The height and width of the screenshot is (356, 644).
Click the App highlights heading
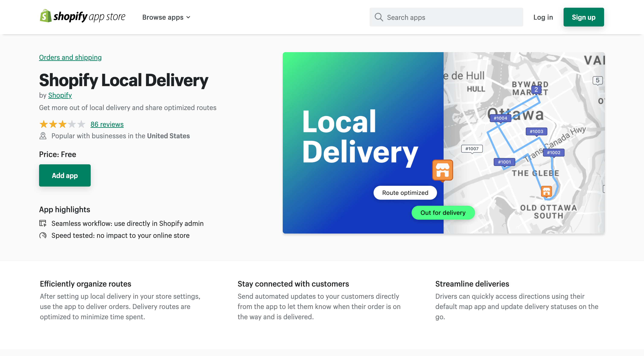[x=64, y=210]
